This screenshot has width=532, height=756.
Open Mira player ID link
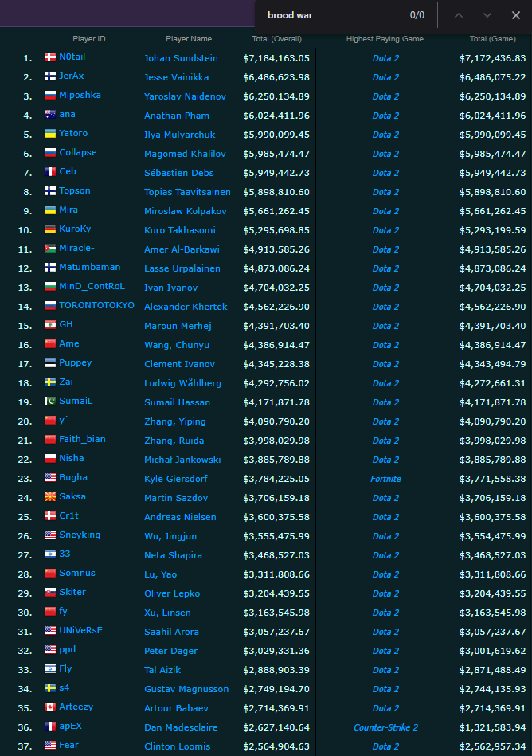68,210
